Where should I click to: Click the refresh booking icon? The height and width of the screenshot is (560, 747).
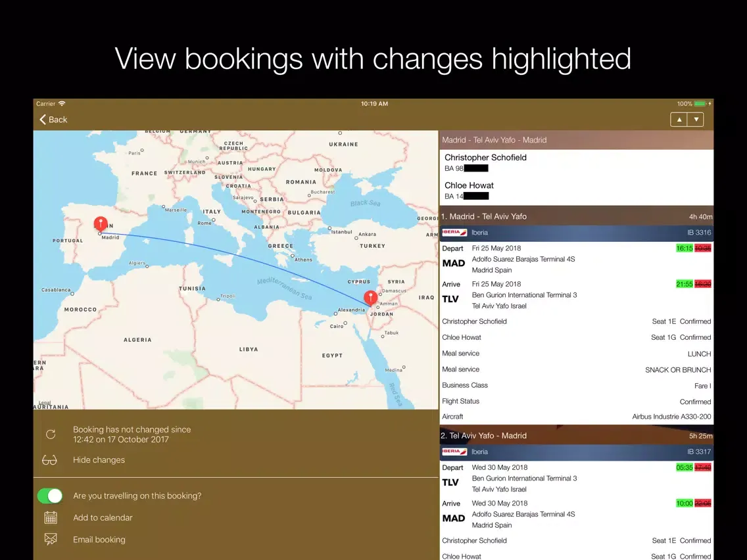tap(51, 434)
